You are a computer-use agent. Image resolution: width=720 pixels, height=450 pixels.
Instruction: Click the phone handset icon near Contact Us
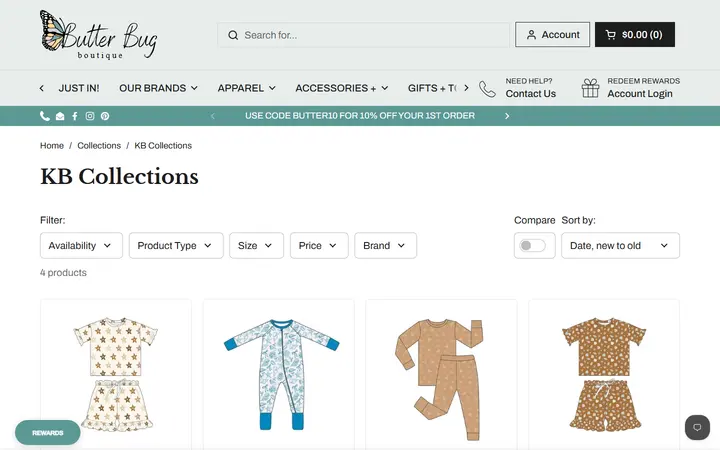pos(487,89)
